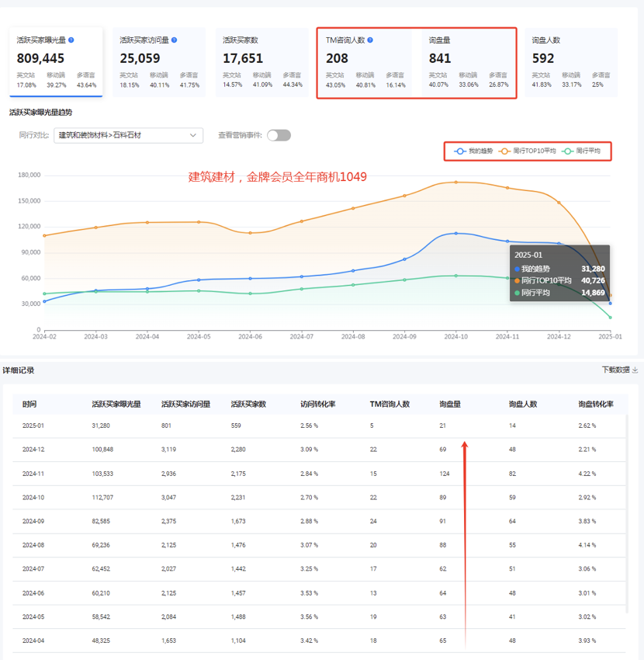Screen dimensions: 644x660
Task: Open the 同行对比 category dropdown
Action: point(128,135)
